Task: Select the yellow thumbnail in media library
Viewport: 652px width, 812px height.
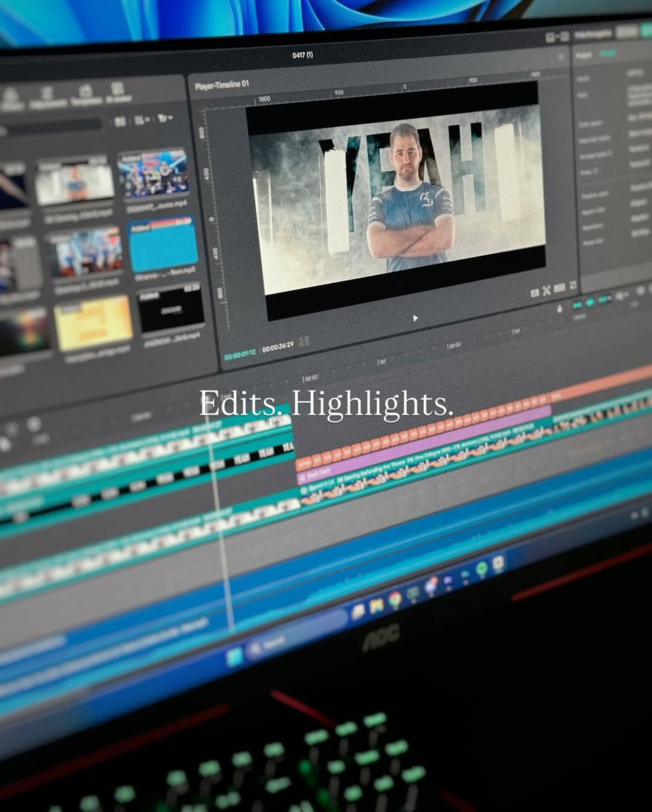Action: tap(93, 323)
